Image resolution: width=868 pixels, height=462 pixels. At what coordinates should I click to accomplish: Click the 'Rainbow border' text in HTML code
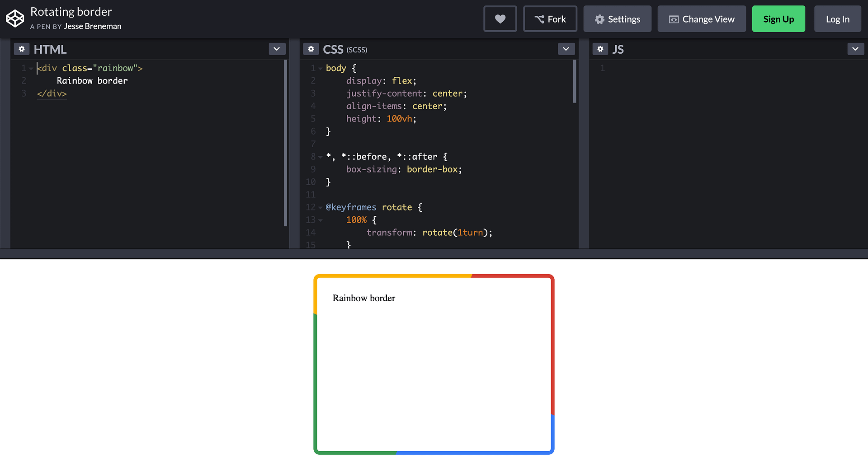[x=92, y=81]
